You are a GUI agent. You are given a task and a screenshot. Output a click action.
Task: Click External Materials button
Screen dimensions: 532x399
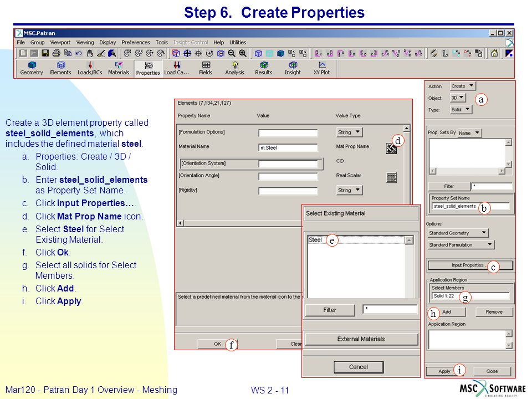tap(361, 339)
